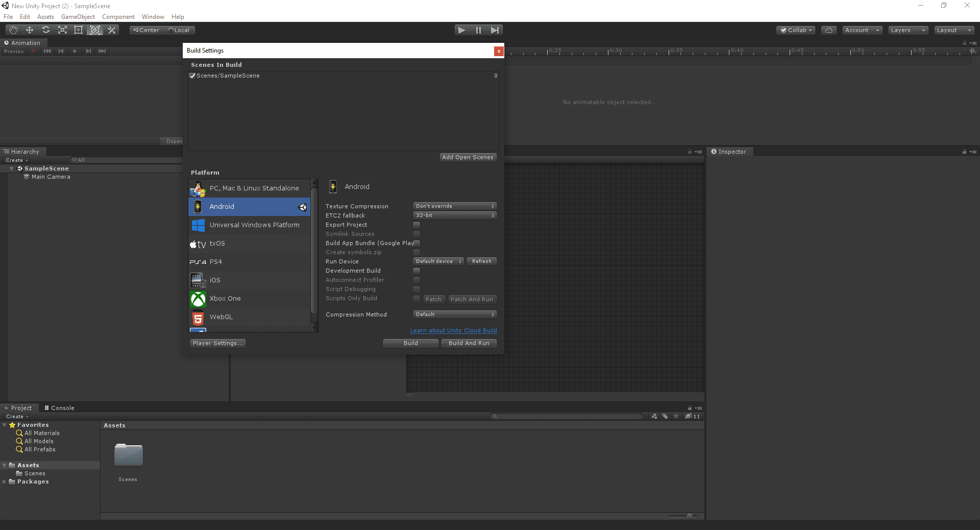Select Main Camera in Hierarchy
The width and height of the screenshot is (980, 530).
coord(51,177)
